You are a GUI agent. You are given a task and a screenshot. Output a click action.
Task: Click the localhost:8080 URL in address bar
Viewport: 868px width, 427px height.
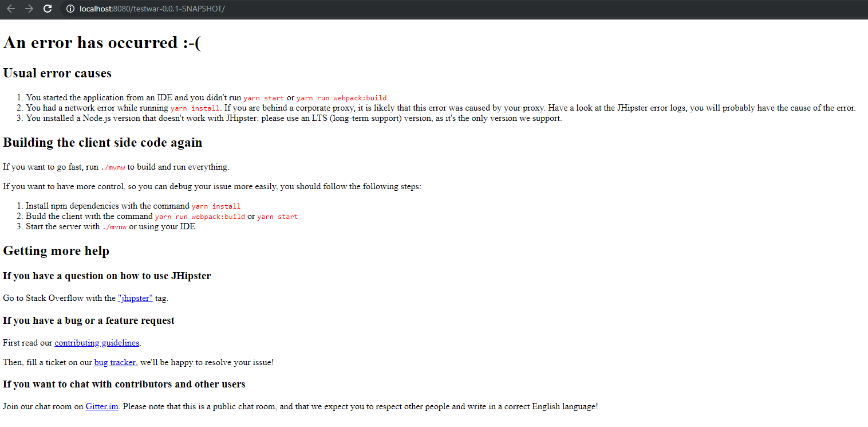(x=152, y=9)
